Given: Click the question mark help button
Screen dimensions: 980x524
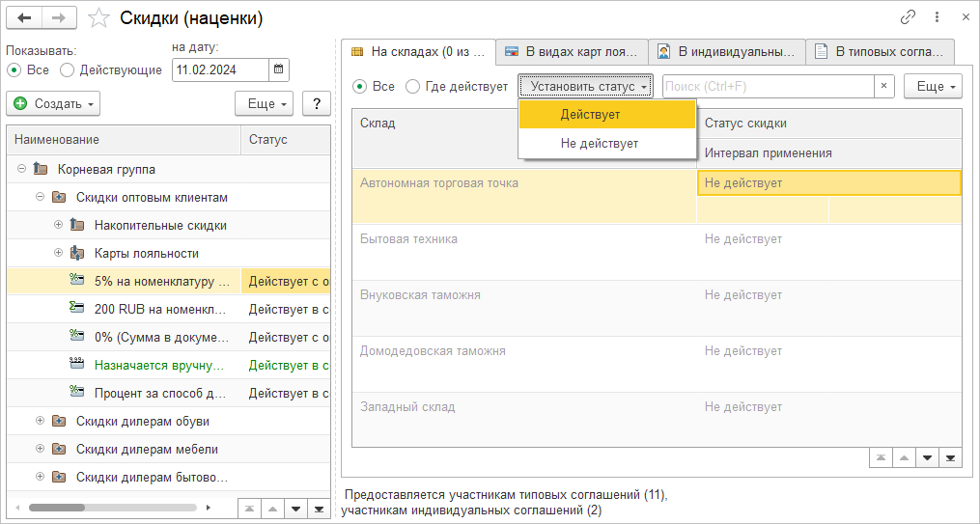Looking at the screenshot, I should pyautogui.click(x=316, y=103).
